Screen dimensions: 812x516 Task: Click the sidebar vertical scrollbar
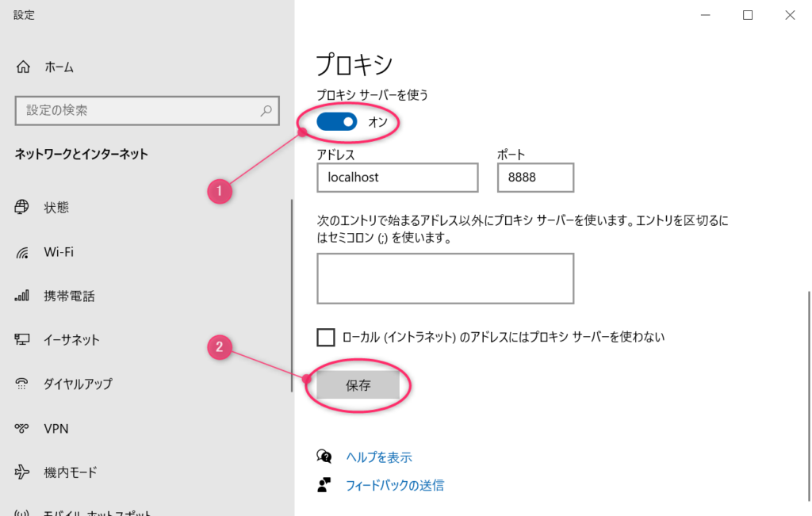tap(292, 295)
